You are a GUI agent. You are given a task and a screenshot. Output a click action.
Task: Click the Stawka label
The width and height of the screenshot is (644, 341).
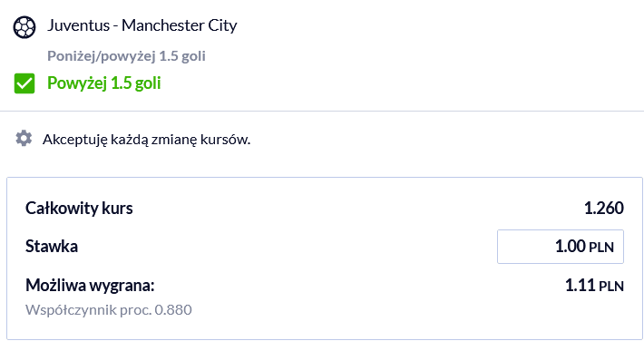(x=52, y=247)
